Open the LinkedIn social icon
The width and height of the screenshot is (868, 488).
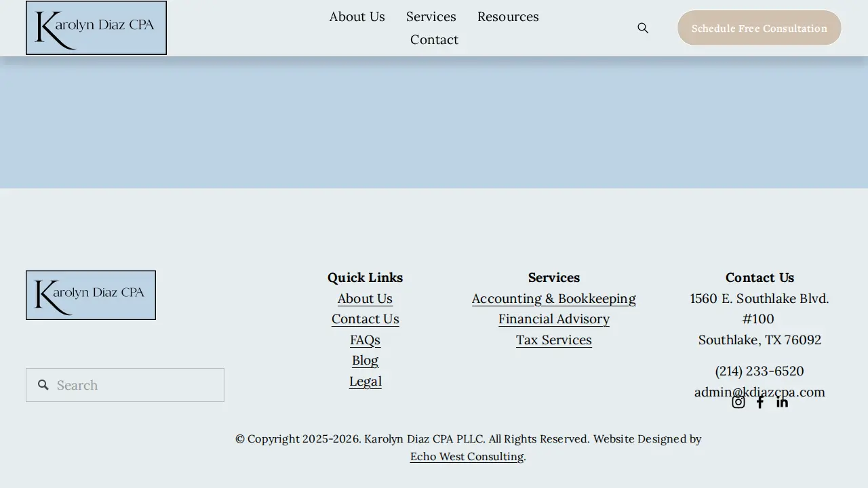pos(782,402)
